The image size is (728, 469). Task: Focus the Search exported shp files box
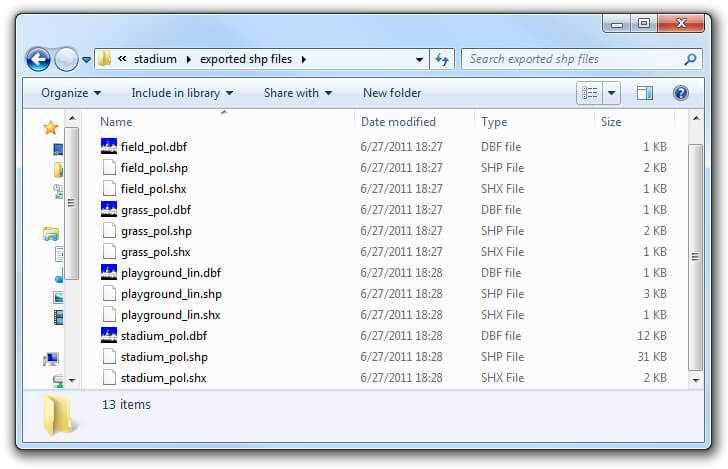(x=581, y=59)
